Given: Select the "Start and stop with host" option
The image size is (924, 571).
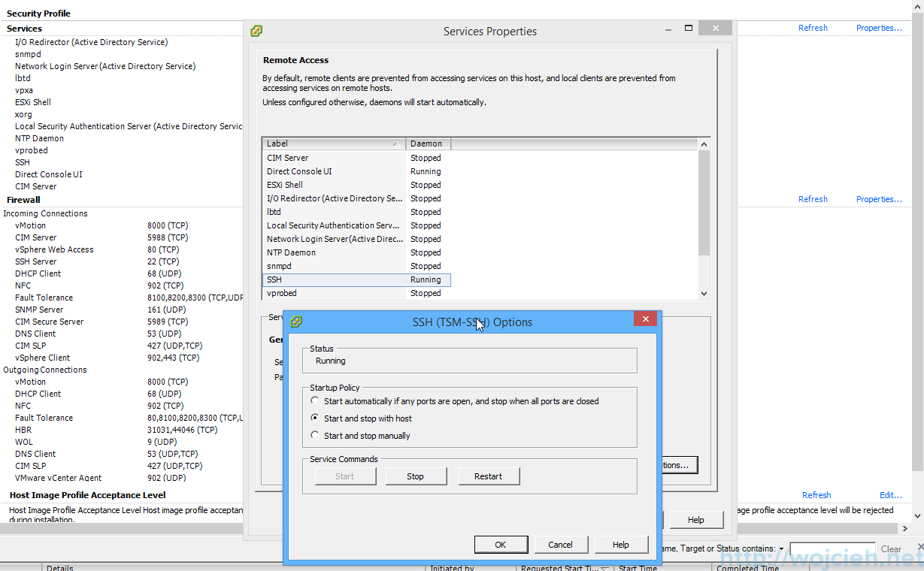Looking at the screenshot, I should tap(314, 418).
